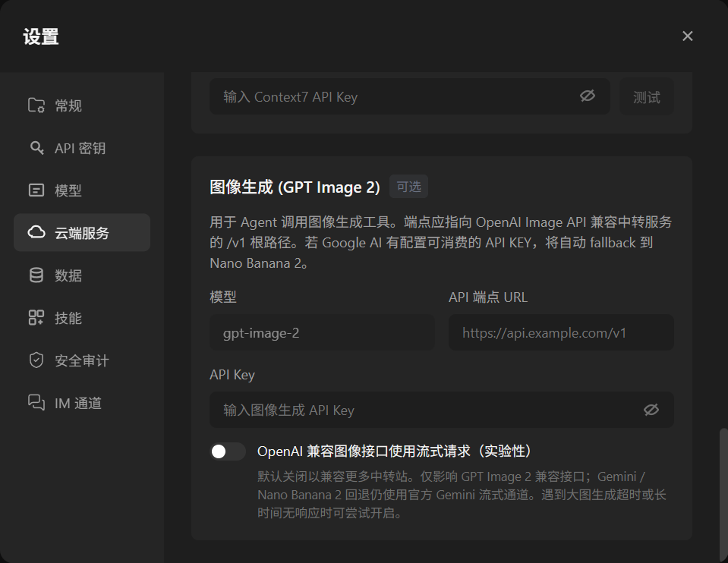This screenshot has width=728, height=563.
Task: Click the API 端点 URL label
Action: pos(488,297)
